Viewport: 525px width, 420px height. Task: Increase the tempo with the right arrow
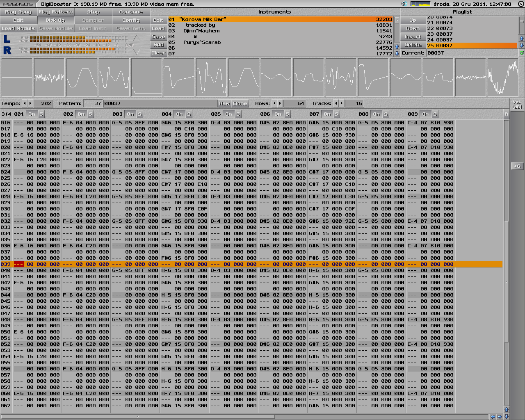click(30, 103)
